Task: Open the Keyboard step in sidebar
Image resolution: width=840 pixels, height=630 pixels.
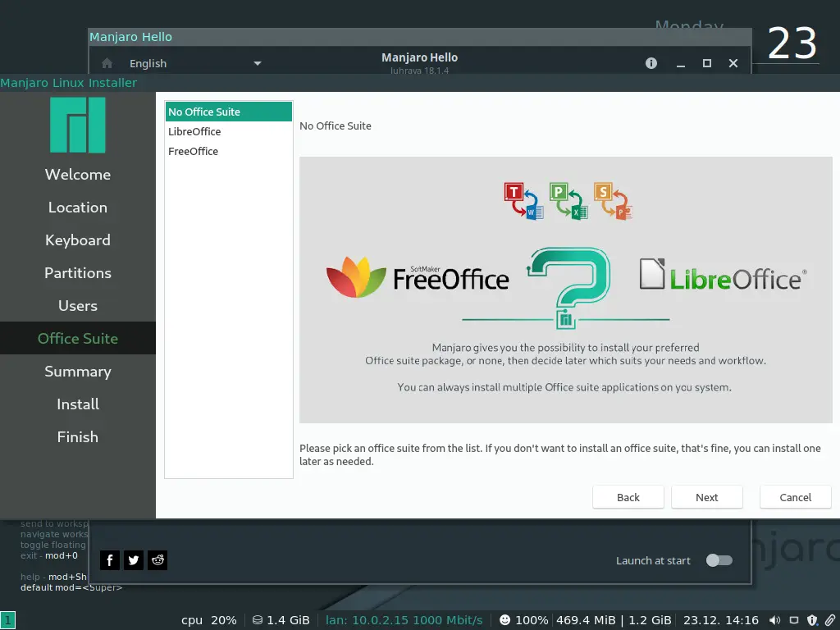Action: (78, 240)
